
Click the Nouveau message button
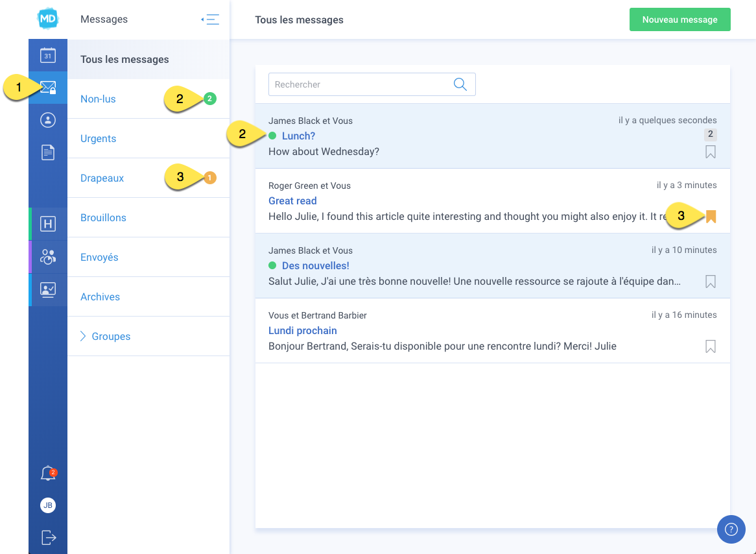[680, 19]
